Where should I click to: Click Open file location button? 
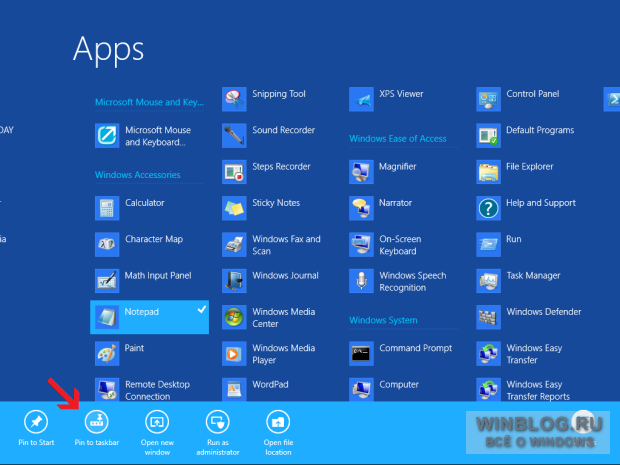pyautogui.click(x=278, y=433)
